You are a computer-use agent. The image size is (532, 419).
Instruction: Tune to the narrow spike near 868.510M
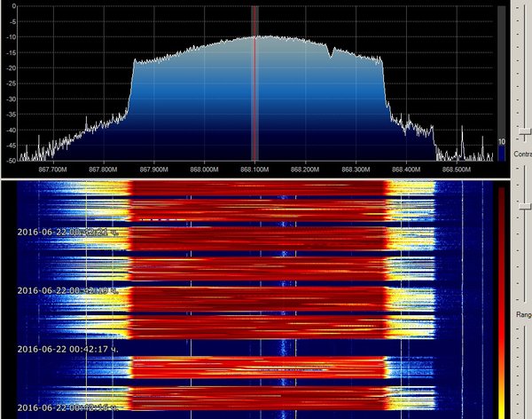(462, 143)
